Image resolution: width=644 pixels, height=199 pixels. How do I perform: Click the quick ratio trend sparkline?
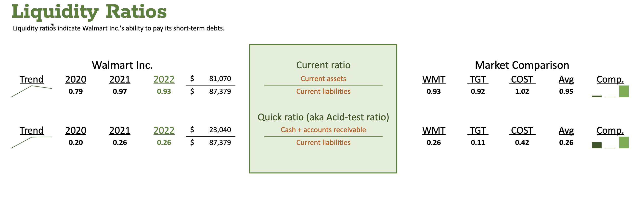pos(31,142)
